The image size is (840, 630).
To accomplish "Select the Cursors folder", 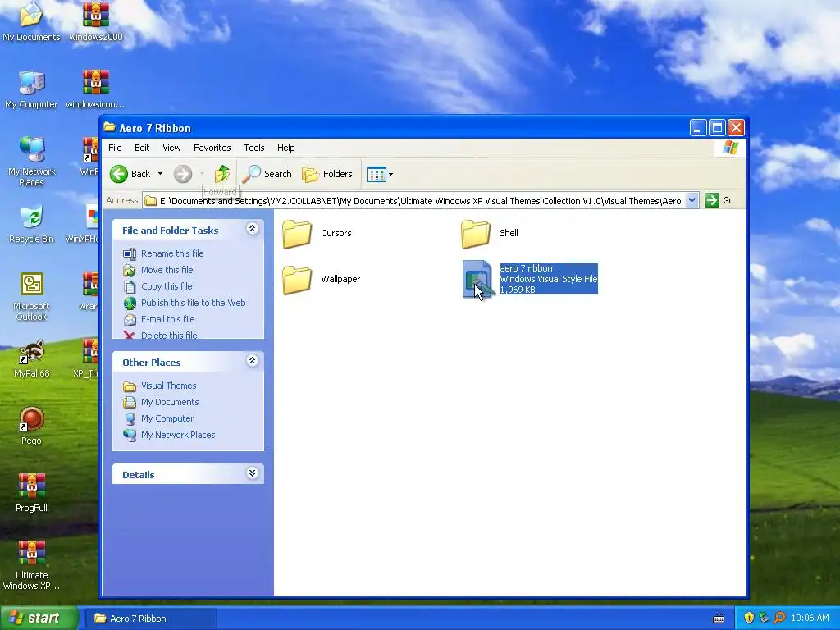I will coord(317,233).
